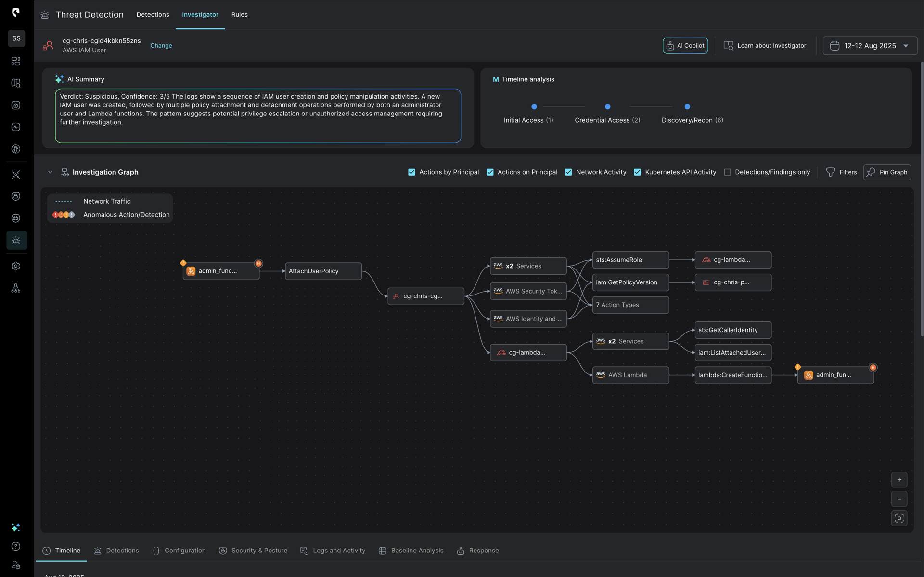This screenshot has height=577, width=924.
Task: Enable Detections/Findings only checkbox
Action: tap(727, 172)
